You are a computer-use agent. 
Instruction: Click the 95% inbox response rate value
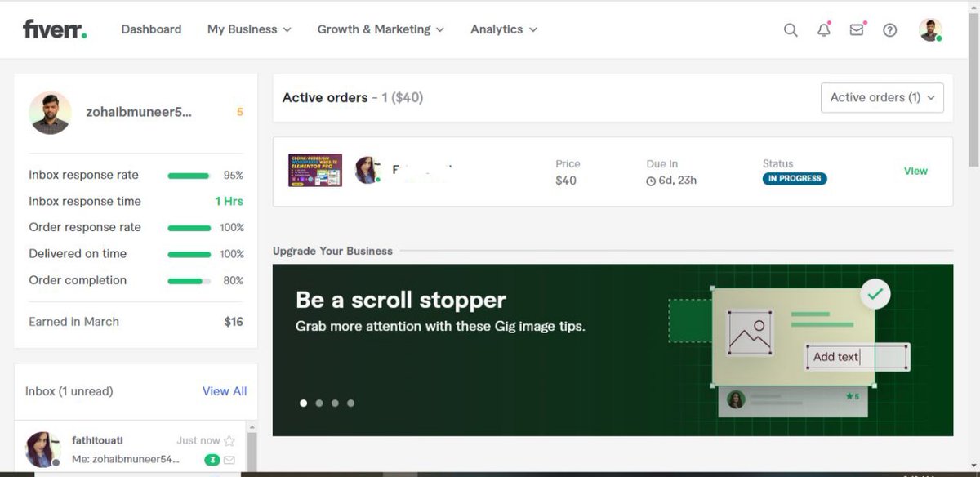234,176
